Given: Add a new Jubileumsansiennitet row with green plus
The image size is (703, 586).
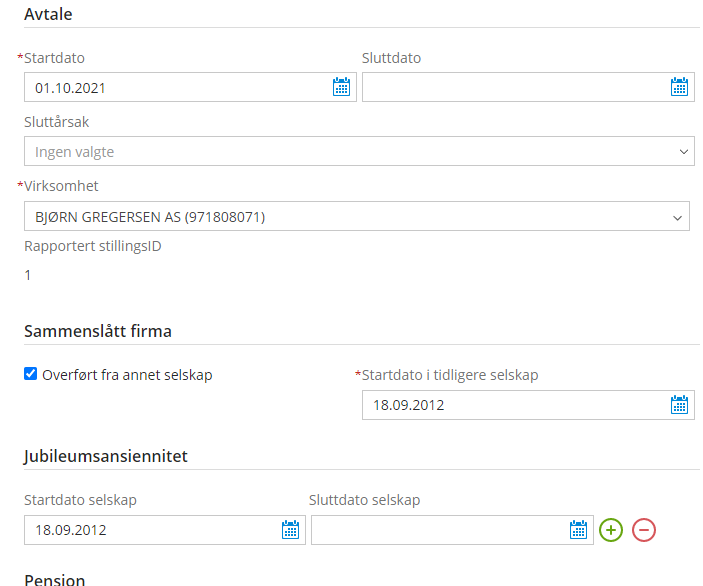Looking at the screenshot, I should [x=611, y=530].
